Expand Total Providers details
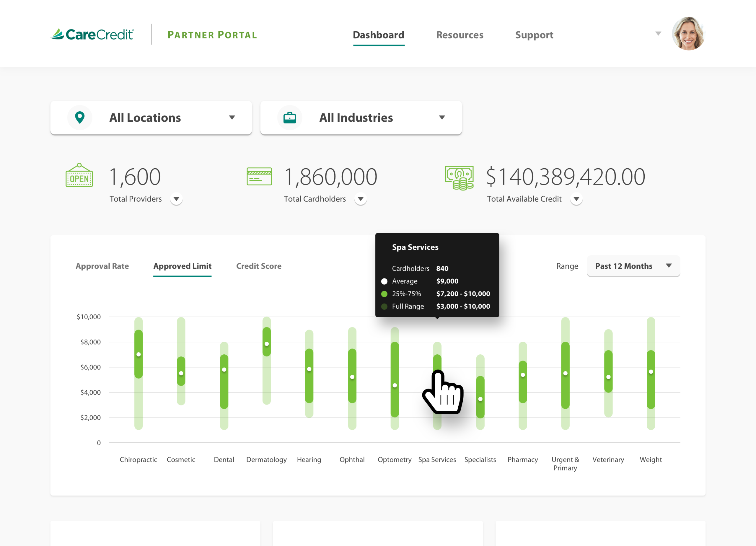The width and height of the screenshot is (756, 546). pos(176,199)
